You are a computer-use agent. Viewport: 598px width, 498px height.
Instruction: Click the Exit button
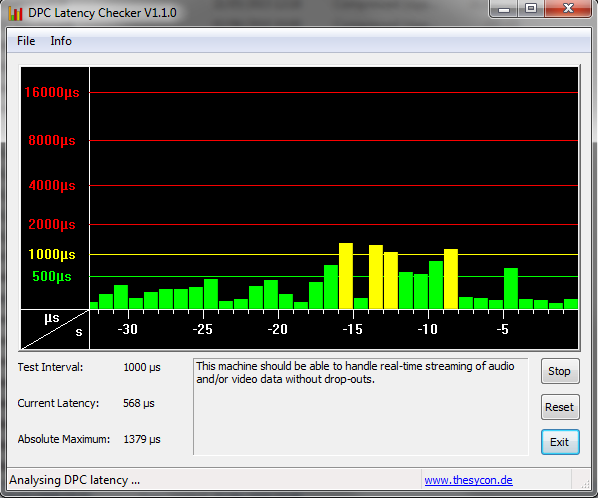pyautogui.click(x=560, y=442)
